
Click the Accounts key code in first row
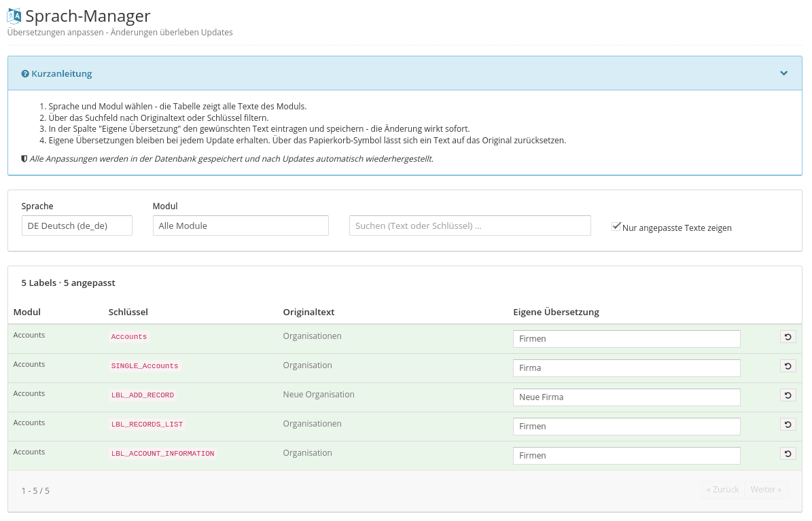pos(129,337)
